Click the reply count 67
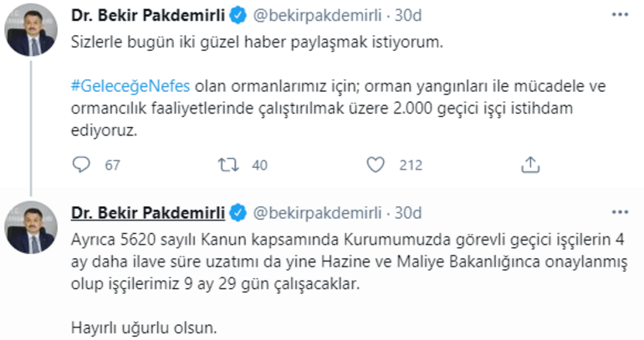Screen dimensions: 644x340 point(112,165)
